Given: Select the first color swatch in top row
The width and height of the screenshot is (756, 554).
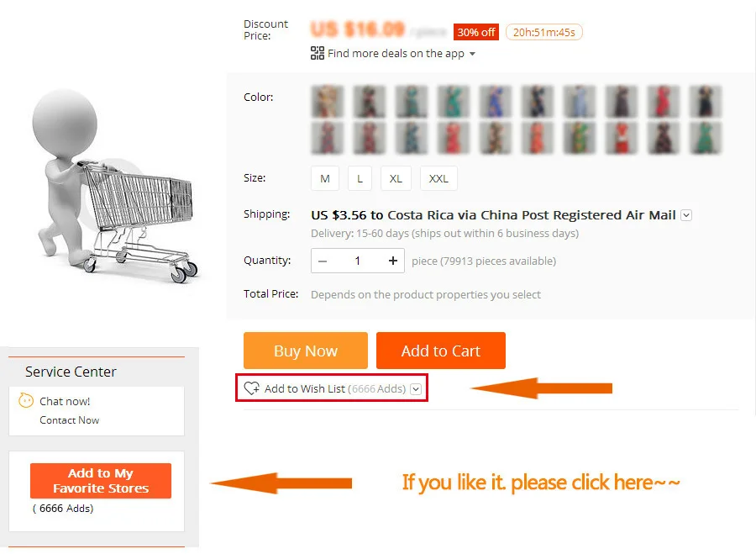Looking at the screenshot, I should (x=328, y=102).
